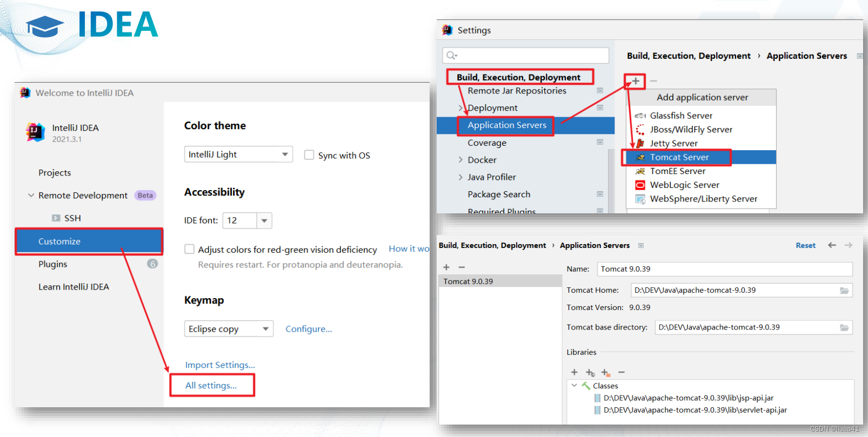Open All settings... link
Image resolution: width=868 pixels, height=437 pixels.
pos(211,386)
